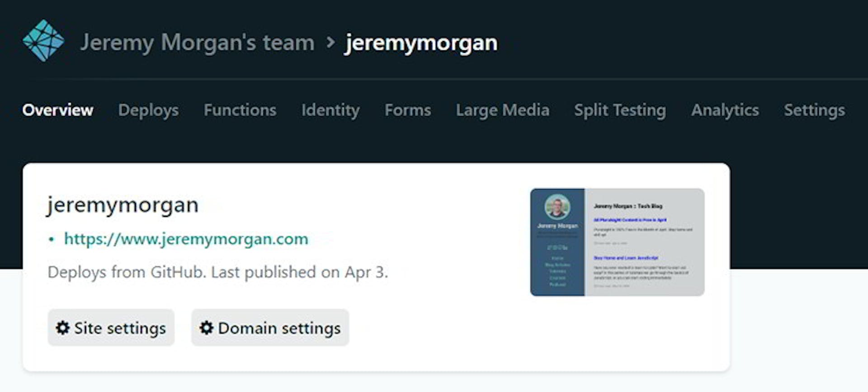View the Analytics tab
Image resolution: width=868 pixels, height=392 pixels.
pos(725,110)
